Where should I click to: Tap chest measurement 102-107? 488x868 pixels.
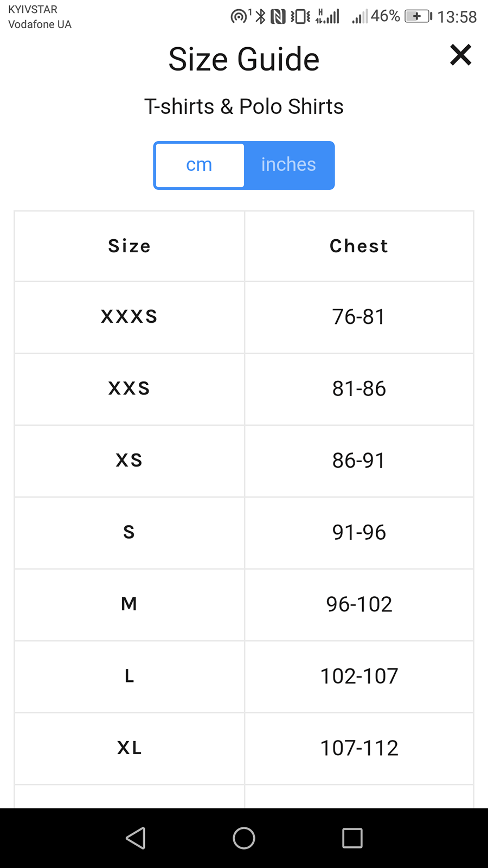pos(359,676)
